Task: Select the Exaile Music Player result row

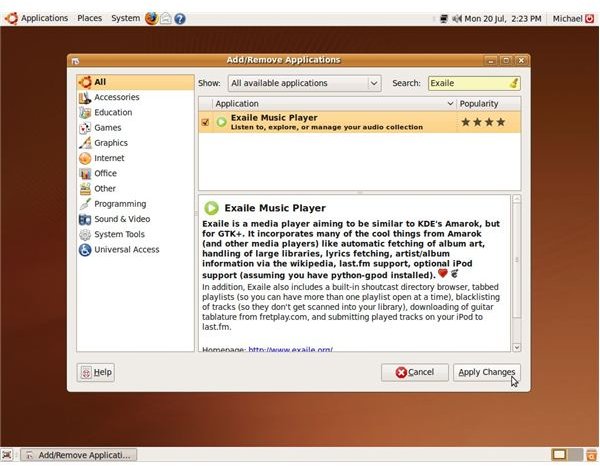Action: [x=359, y=122]
